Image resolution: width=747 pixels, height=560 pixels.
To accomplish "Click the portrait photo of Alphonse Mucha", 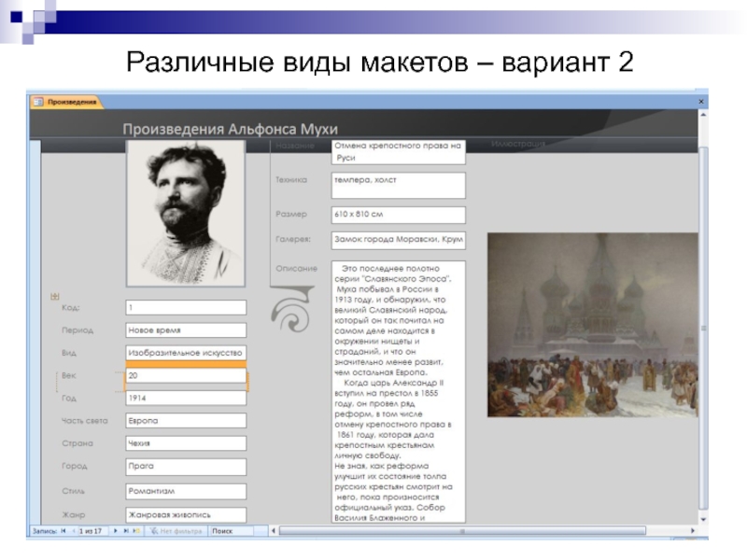I will (186, 214).
